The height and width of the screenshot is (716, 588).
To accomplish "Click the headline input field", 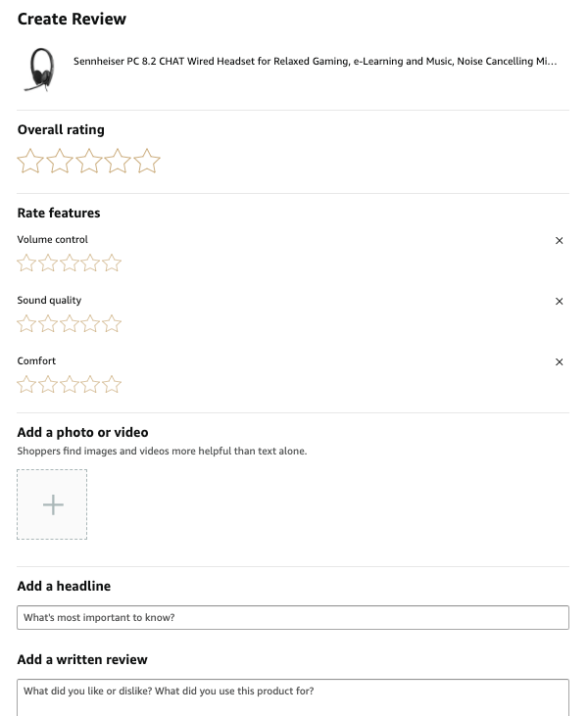I will 293,618.
